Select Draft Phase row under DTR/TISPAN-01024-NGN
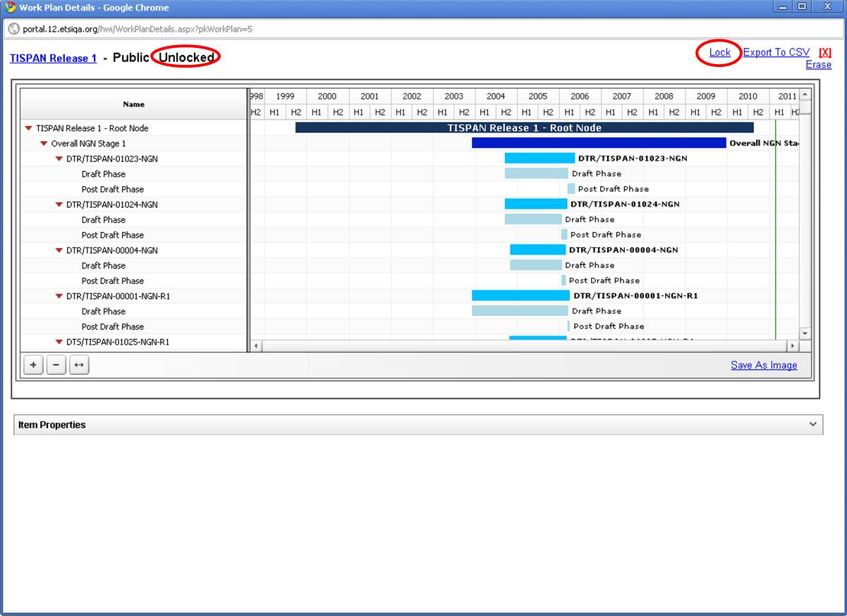Image resolution: width=847 pixels, height=616 pixels. pos(134,220)
